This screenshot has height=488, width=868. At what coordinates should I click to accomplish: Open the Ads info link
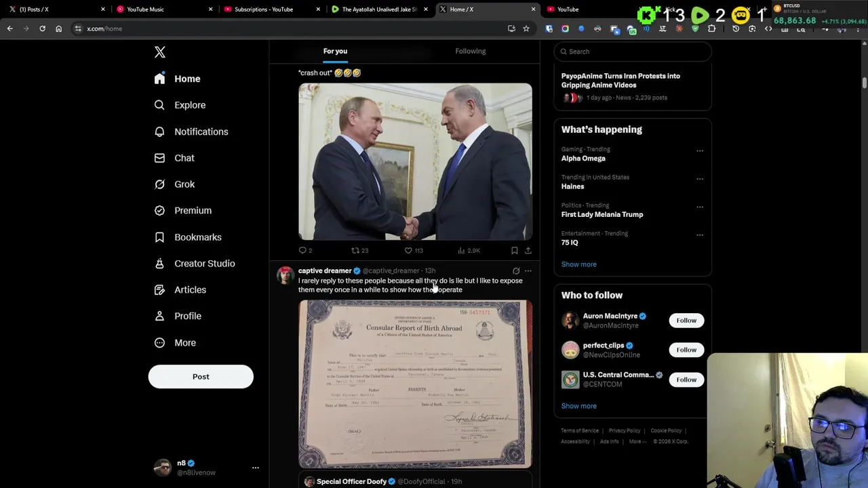[x=609, y=442]
